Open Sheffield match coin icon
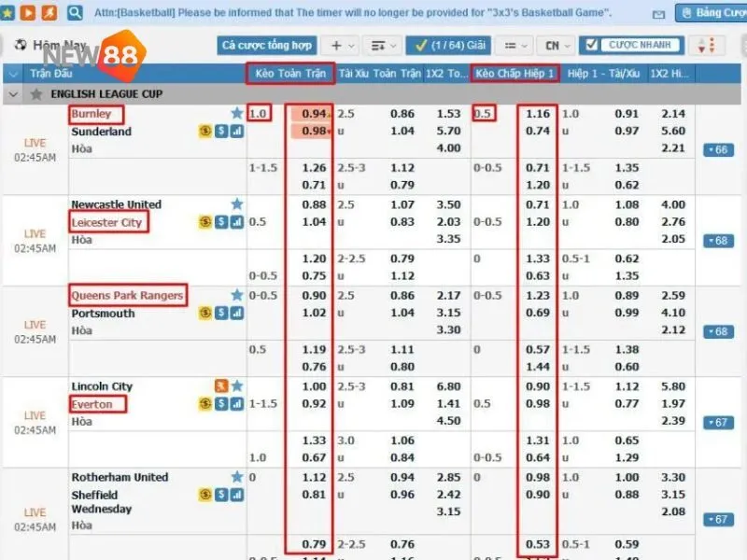 [x=205, y=495]
